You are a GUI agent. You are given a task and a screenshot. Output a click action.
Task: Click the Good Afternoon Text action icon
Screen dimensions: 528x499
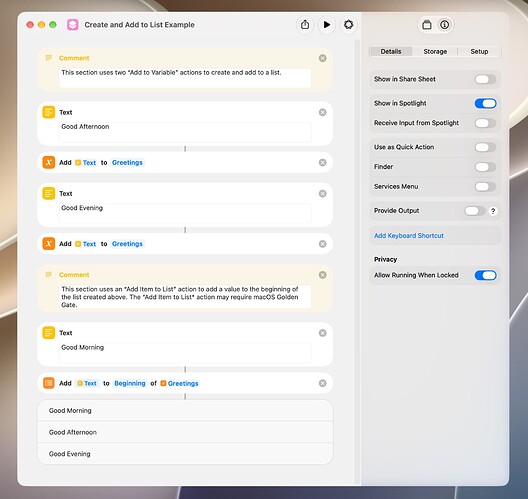coord(48,112)
